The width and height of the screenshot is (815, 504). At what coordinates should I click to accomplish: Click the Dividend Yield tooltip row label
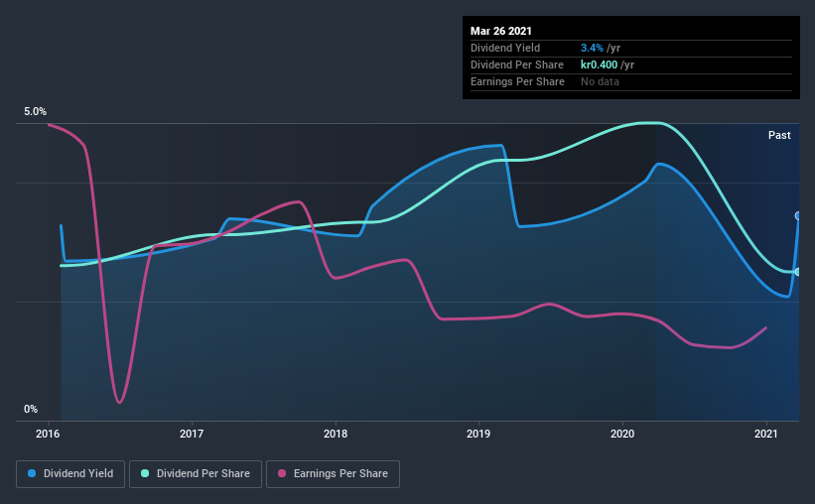click(x=505, y=48)
